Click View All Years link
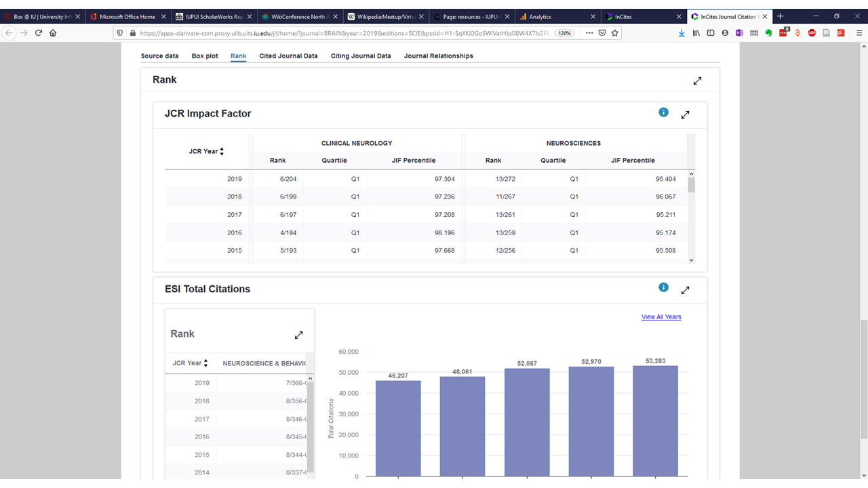The image size is (868, 488). click(x=661, y=317)
